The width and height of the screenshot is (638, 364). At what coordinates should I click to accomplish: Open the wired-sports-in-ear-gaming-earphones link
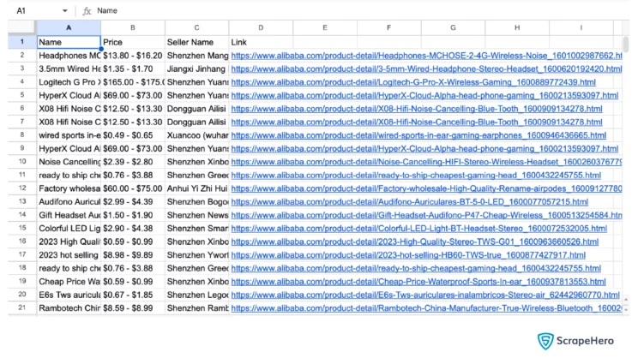(418, 135)
